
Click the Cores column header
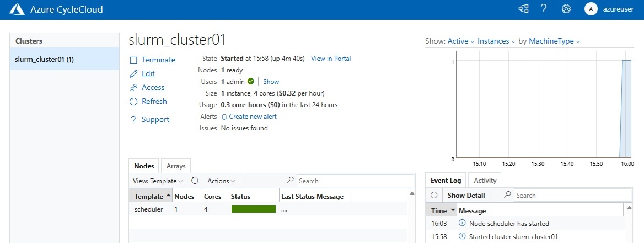pyautogui.click(x=215, y=196)
